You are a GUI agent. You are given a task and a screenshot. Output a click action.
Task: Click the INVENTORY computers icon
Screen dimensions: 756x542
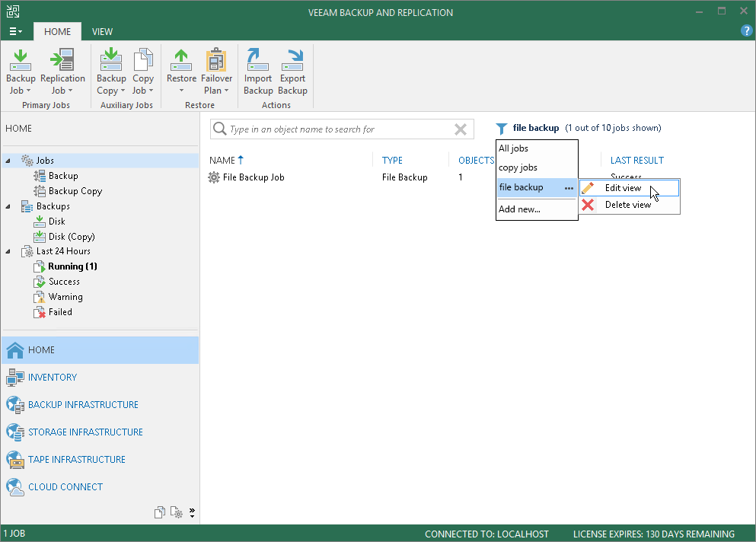[15, 378]
